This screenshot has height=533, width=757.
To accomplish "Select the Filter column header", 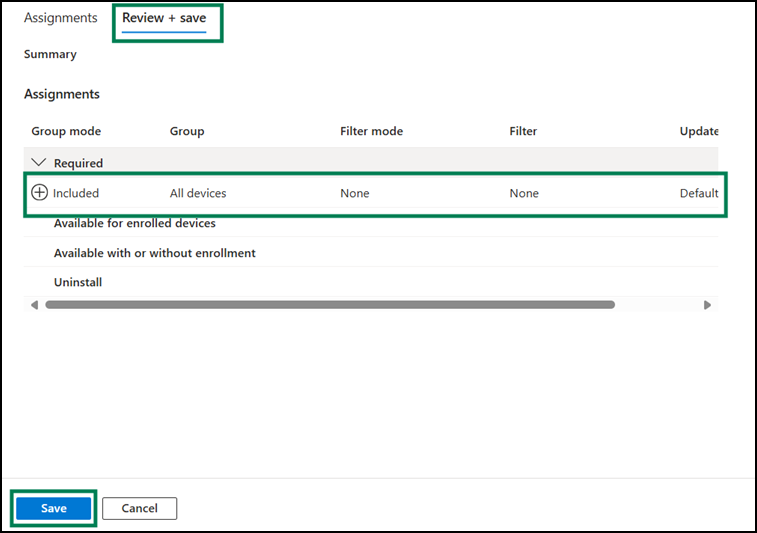I will pos(523,131).
